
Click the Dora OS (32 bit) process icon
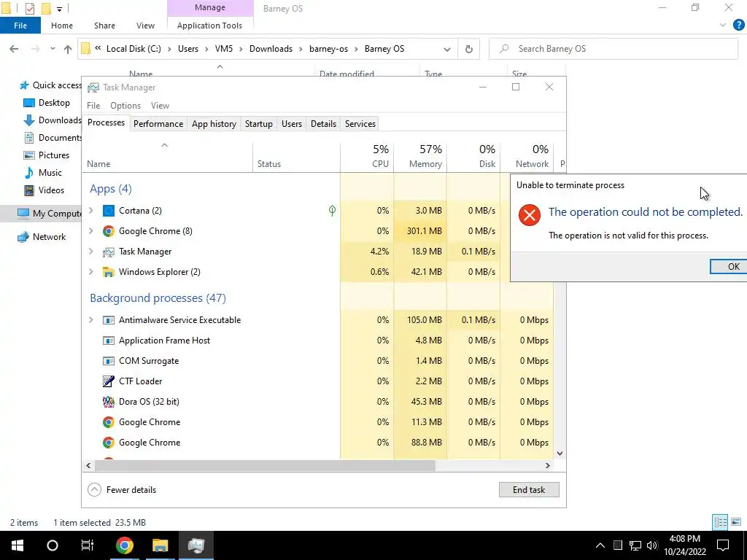click(109, 402)
